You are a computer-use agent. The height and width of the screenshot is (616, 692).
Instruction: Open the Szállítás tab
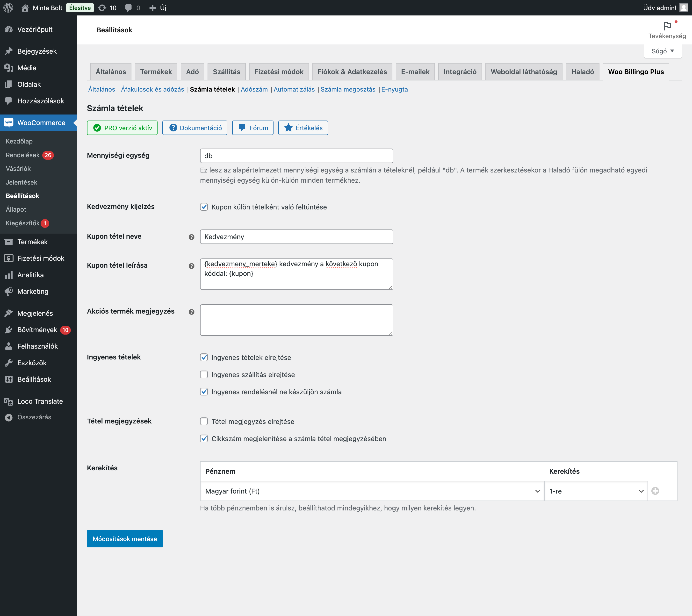click(x=226, y=72)
